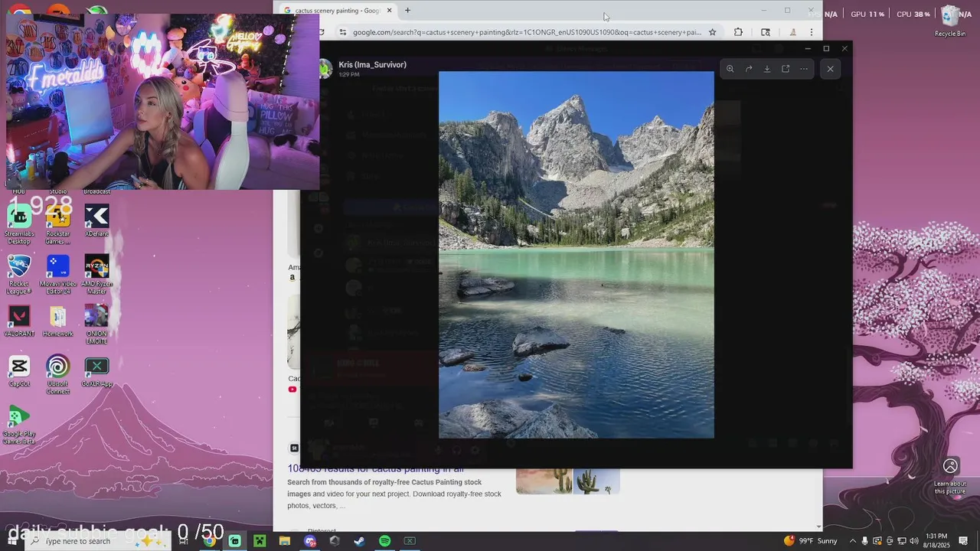Open Rockstar Games Launcher shortcut

coord(58,224)
